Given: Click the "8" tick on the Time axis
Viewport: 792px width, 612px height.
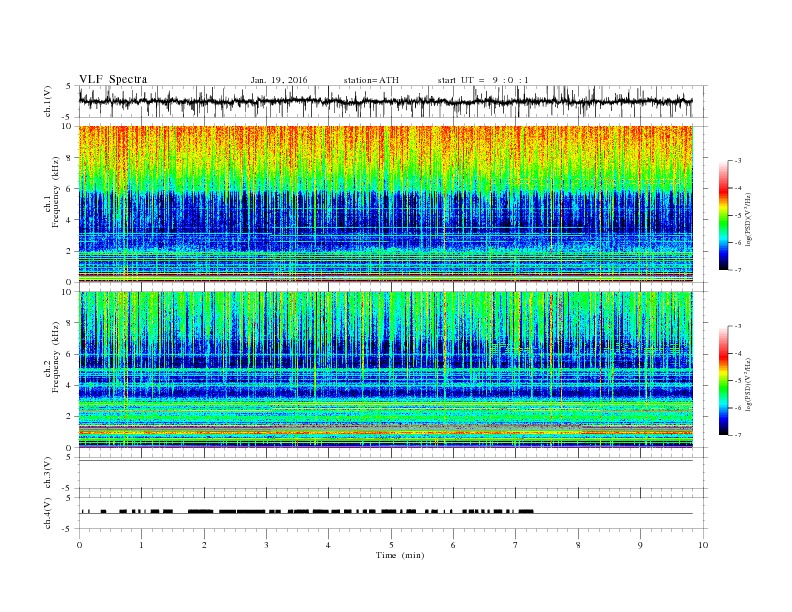Looking at the screenshot, I should (x=578, y=545).
